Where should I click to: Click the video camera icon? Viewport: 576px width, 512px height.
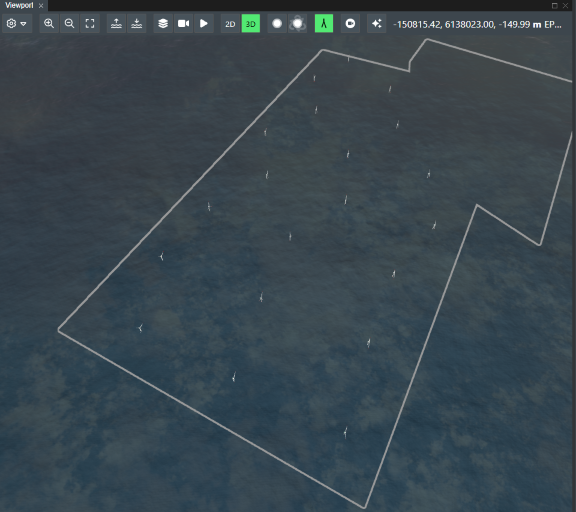pos(183,24)
